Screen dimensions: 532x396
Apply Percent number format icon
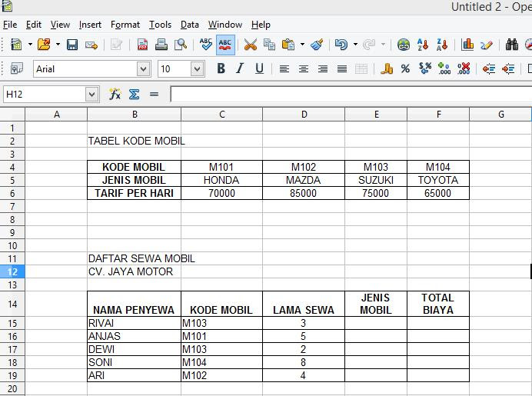point(405,69)
